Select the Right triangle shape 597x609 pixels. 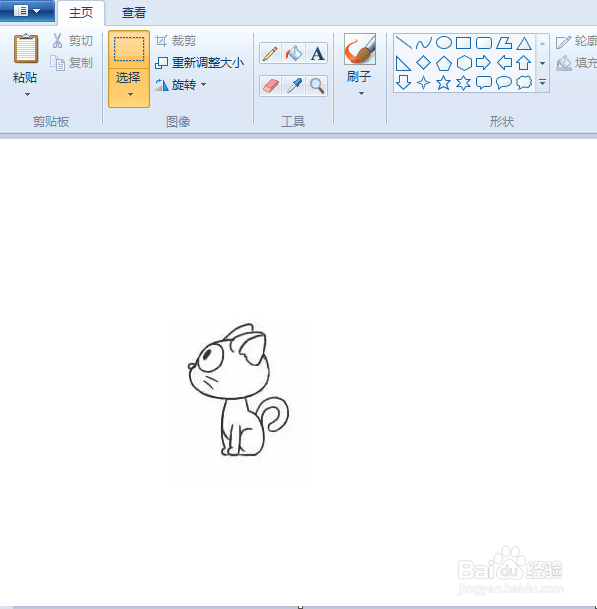[x=404, y=63]
